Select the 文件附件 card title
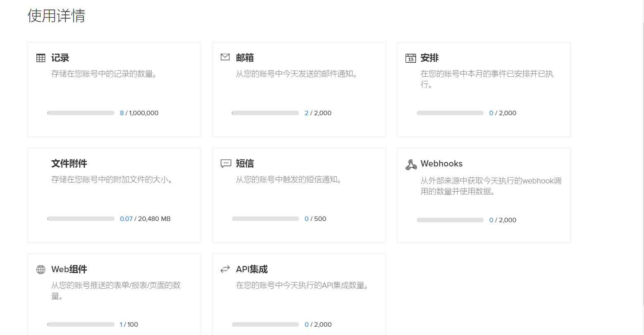 point(69,164)
